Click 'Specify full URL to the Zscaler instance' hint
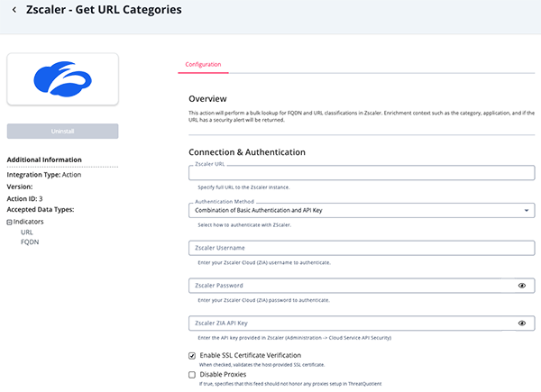Image resolution: width=541 pixels, height=392 pixels. coord(243,187)
